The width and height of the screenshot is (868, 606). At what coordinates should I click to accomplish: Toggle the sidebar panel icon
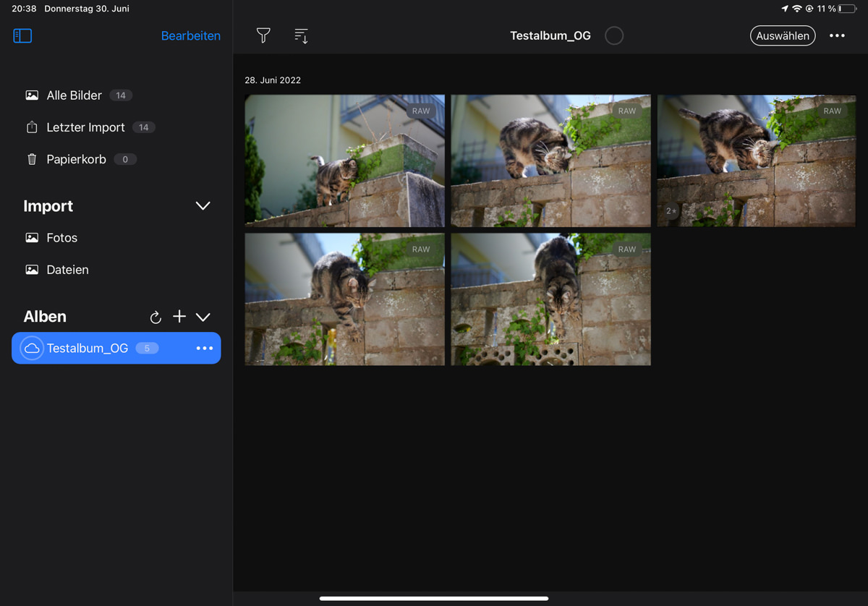coord(22,35)
